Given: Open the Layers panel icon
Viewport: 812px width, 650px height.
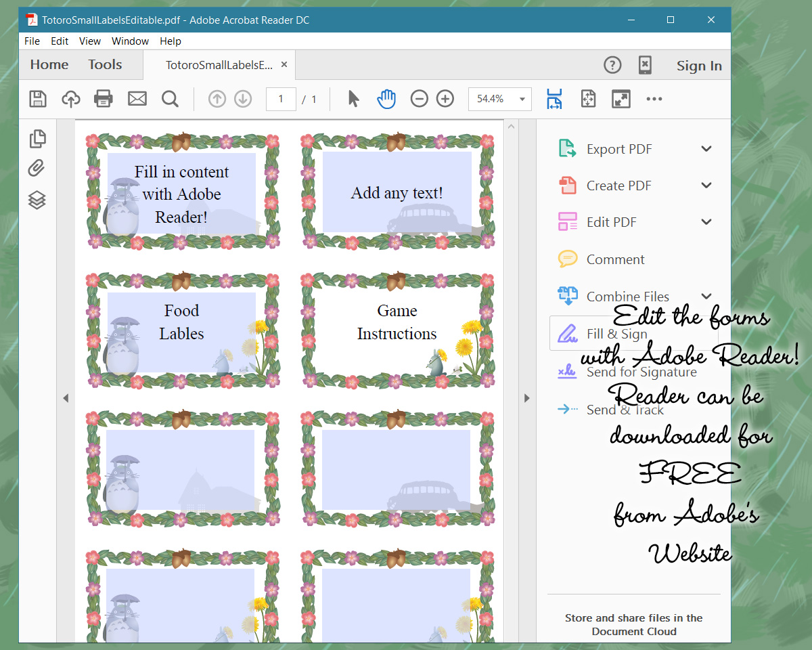Looking at the screenshot, I should [37, 200].
